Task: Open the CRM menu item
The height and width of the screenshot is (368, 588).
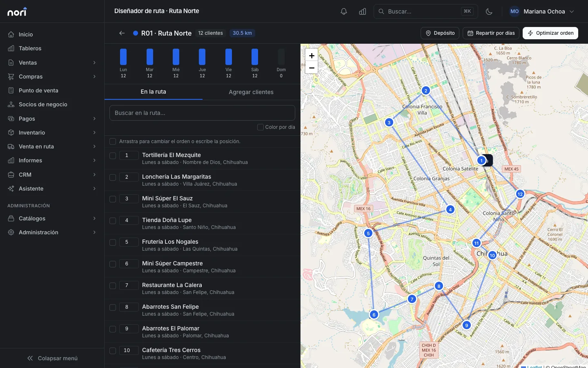Action: pos(52,175)
